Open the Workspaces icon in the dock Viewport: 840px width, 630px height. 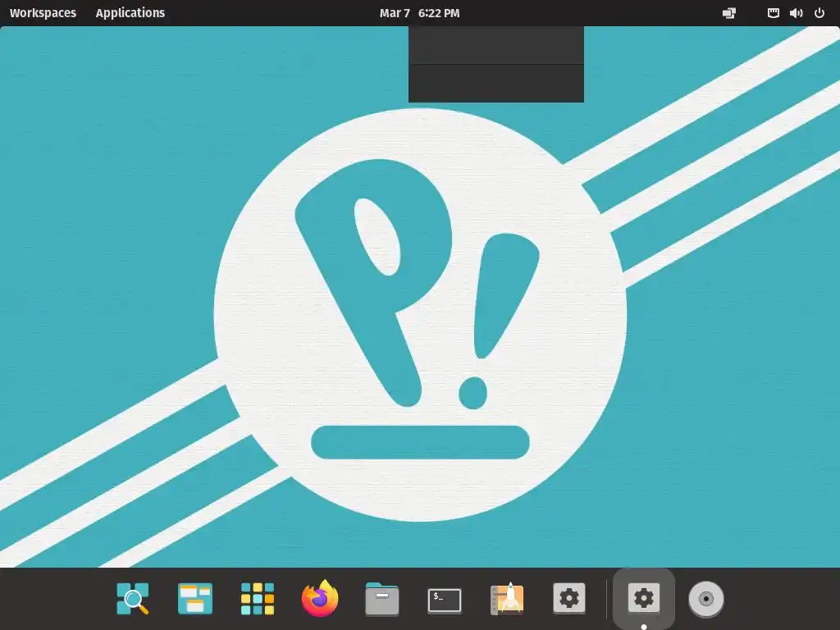click(195, 598)
